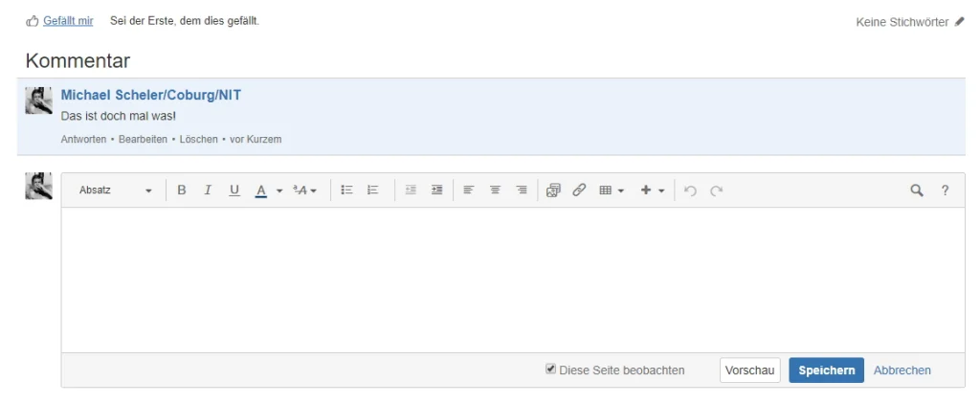Screen dimensions: 980x404
Task: Click the undo arrow
Action: coord(690,191)
